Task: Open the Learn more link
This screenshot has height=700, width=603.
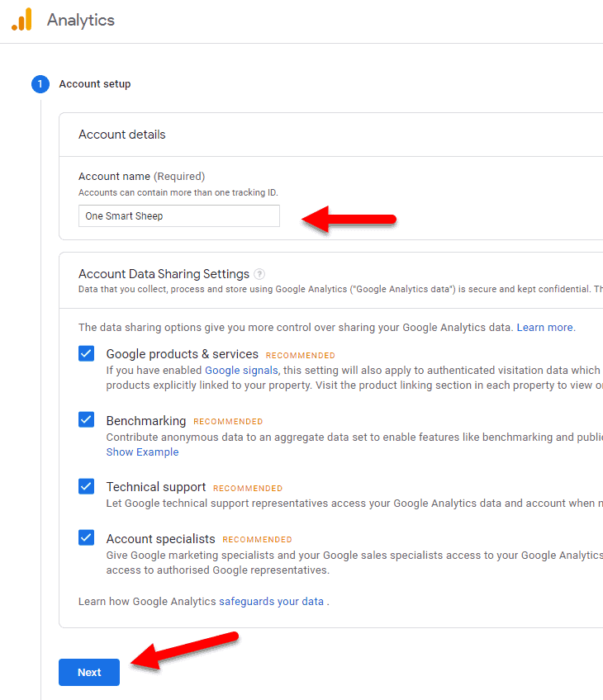Action: [x=545, y=327]
